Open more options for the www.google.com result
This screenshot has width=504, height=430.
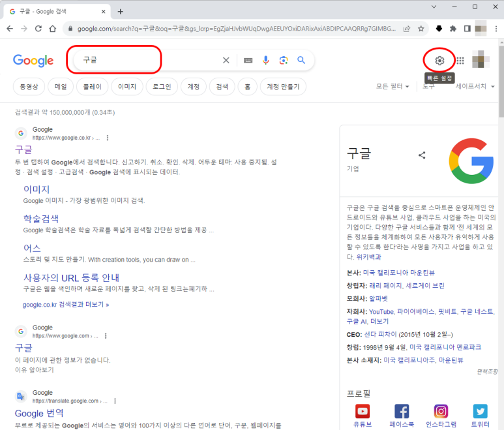click(106, 336)
